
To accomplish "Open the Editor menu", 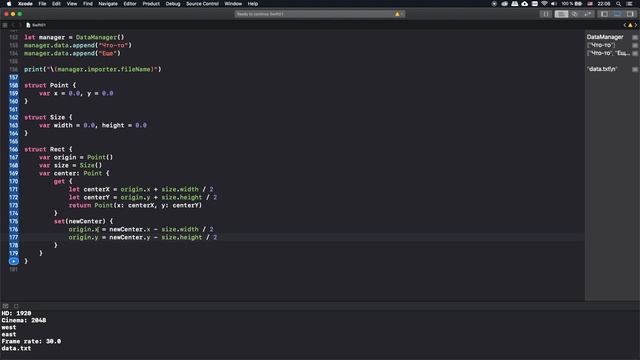I will 130,4.
